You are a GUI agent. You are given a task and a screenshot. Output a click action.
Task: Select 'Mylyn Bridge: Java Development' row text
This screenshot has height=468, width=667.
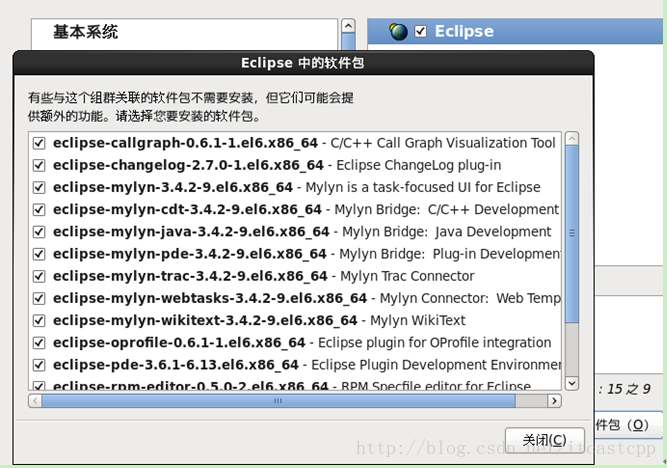point(447,231)
